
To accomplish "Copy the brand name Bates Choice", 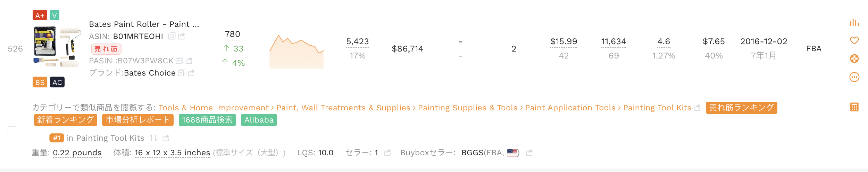I will [181, 73].
